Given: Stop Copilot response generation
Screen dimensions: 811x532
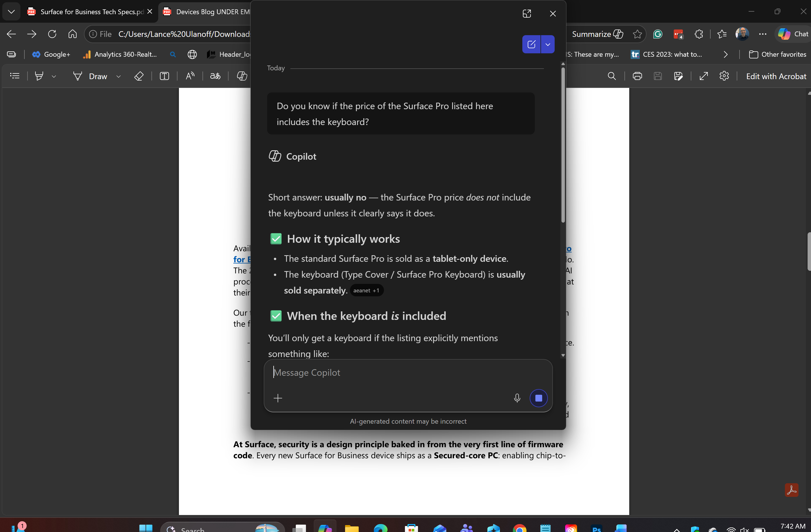Looking at the screenshot, I should click(x=538, y=398).
